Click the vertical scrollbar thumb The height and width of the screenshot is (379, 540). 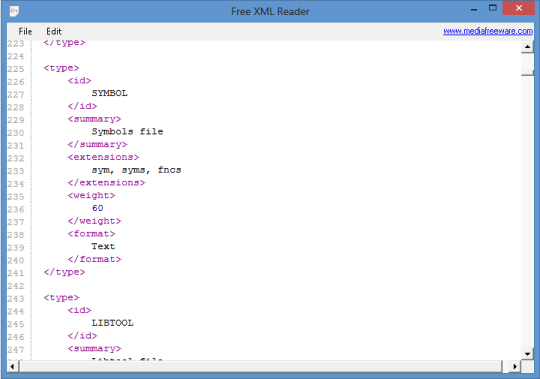point(527,73)
